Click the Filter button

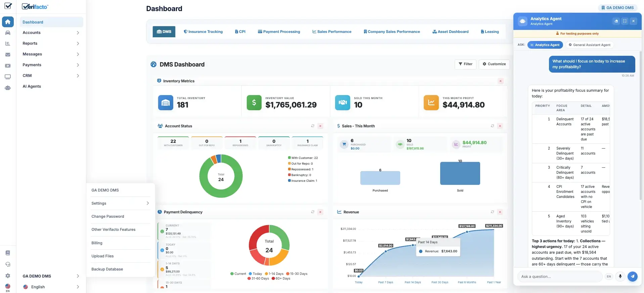coord(465,64)
